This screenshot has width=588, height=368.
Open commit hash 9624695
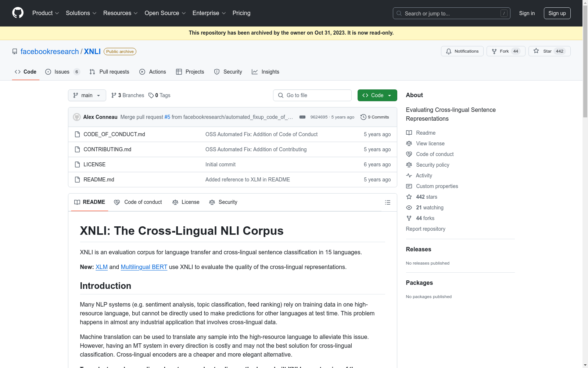(319, 117)
